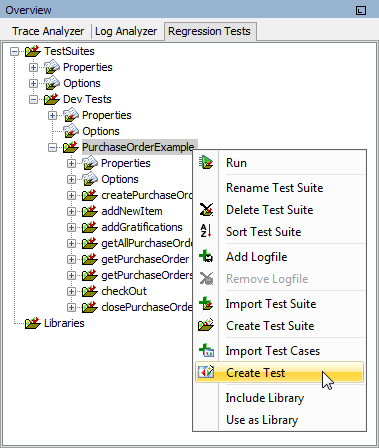Click the Delete Test Suite icon
The image size is (379, 448).
click(x=206, y=210)
